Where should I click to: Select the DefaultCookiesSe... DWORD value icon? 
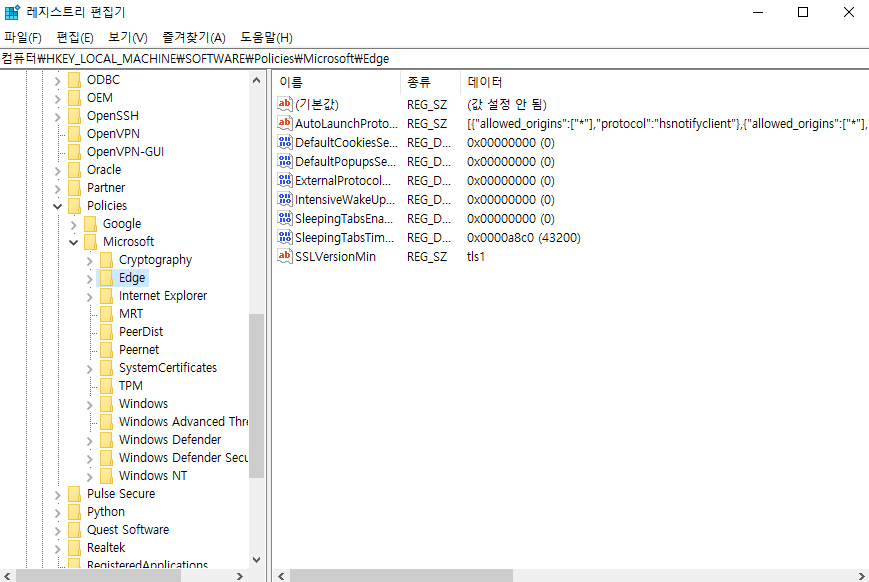285,142
